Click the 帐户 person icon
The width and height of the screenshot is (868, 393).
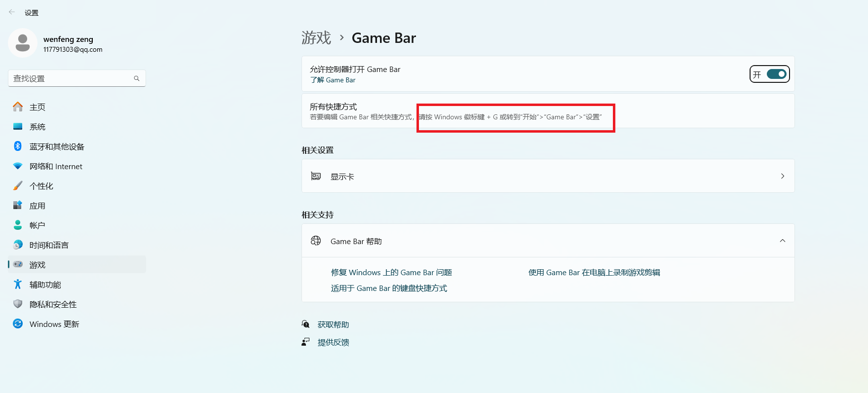click(x=18, y=225)
